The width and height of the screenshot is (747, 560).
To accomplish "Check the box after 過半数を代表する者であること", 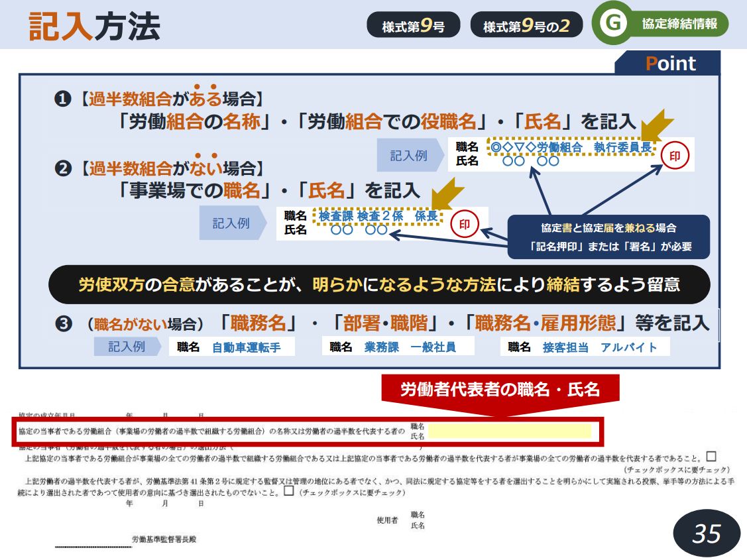I will click(x=711, y=456).
